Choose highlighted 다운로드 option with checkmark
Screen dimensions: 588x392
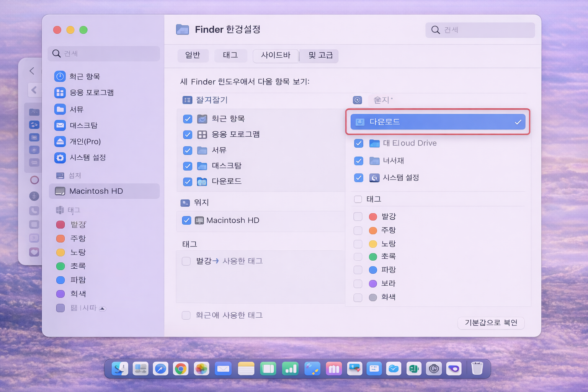tap(438, 122)
